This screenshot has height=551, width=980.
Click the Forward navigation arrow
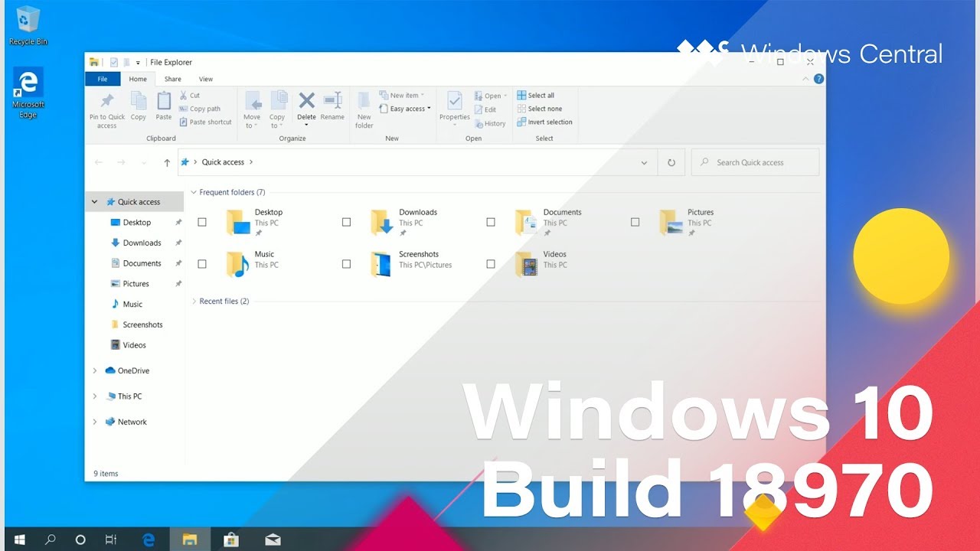(121, 162)
